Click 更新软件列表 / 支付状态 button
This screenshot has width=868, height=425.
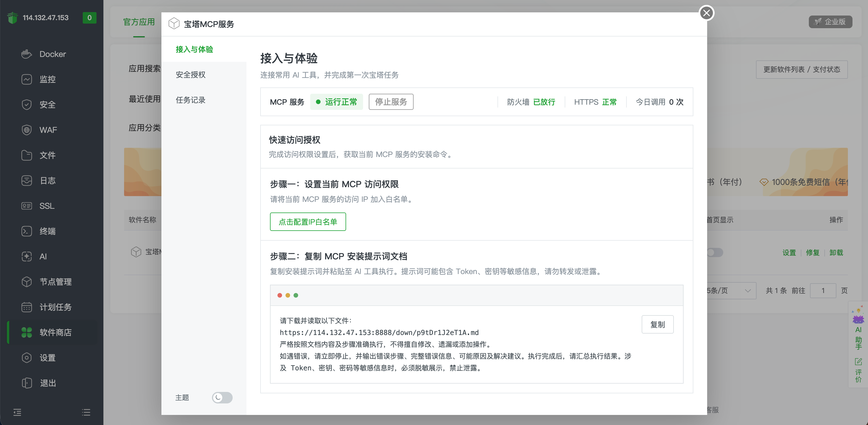[x=802, y=70]
